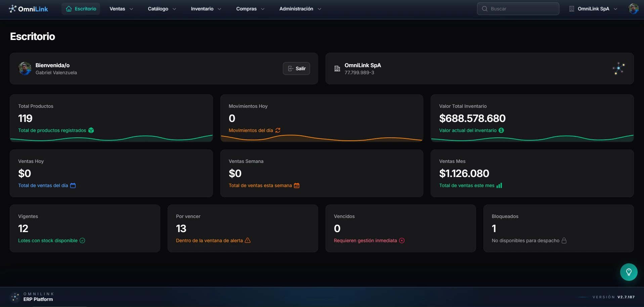This screenshot has height=307, width=644.
Task: Click the Salir button
Action: pyautogui.click(x=296, y=69)
